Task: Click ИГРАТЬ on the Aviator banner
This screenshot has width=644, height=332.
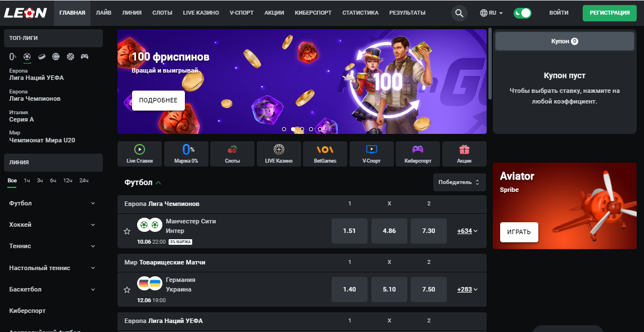Action: pyautogui.click(x=519, y=232)
